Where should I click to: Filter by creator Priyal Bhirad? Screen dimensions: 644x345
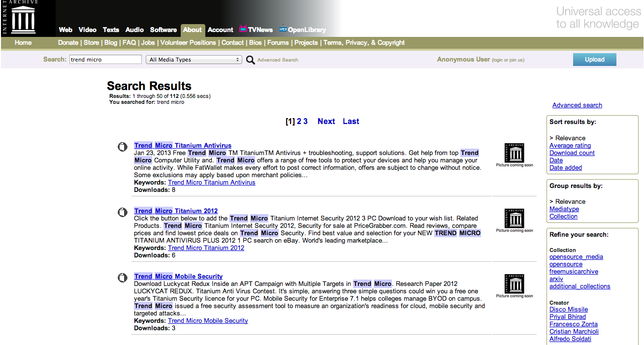click(568, 317)
